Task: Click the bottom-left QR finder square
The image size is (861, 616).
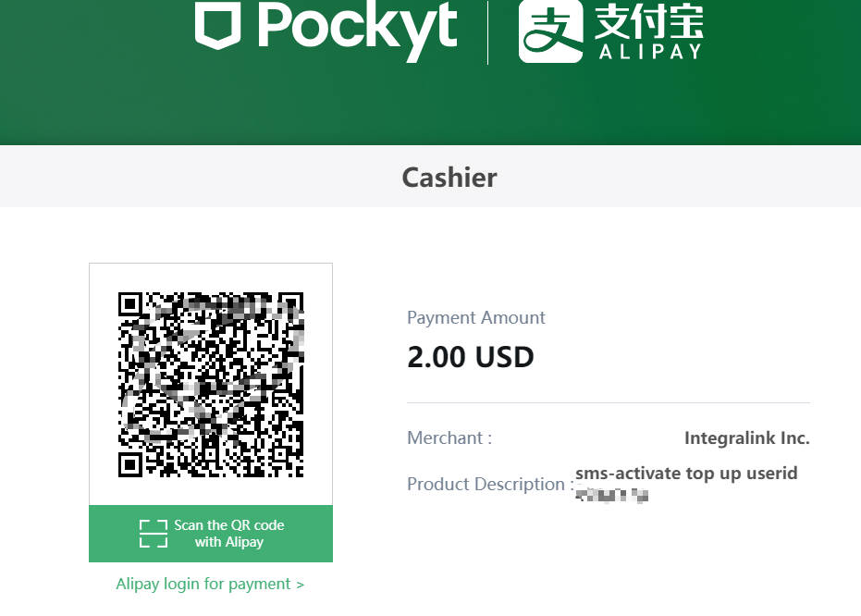Action: click(130, 465)
